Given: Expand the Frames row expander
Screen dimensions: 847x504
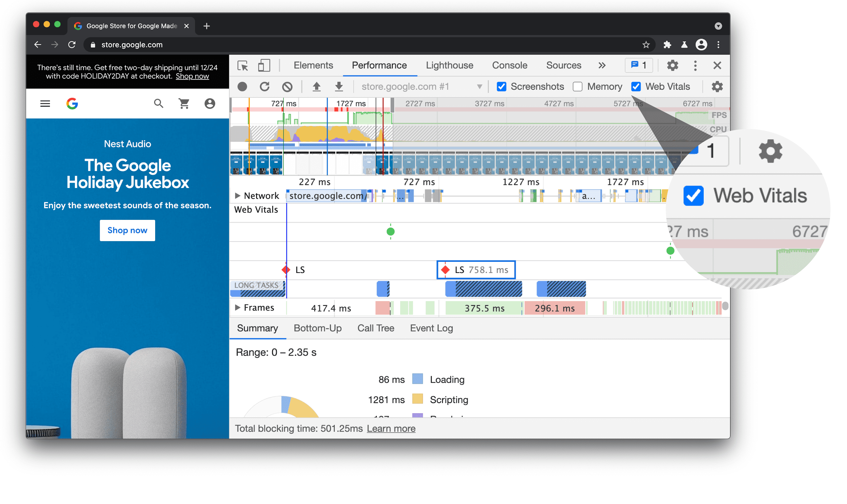Looking at the screenshot, I should point(236,308).
